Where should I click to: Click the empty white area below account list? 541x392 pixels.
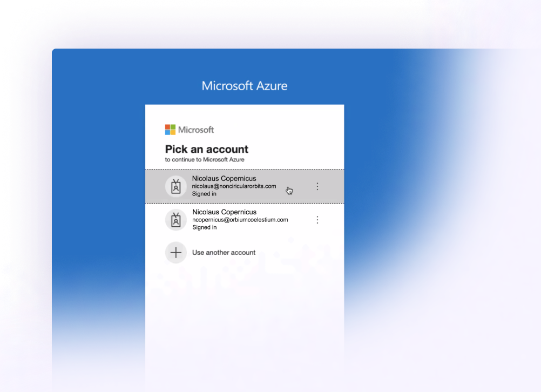pos(244,313)
